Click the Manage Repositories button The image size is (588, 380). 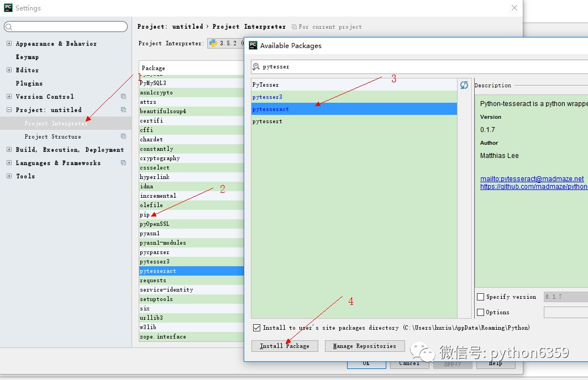pos(365,346)
